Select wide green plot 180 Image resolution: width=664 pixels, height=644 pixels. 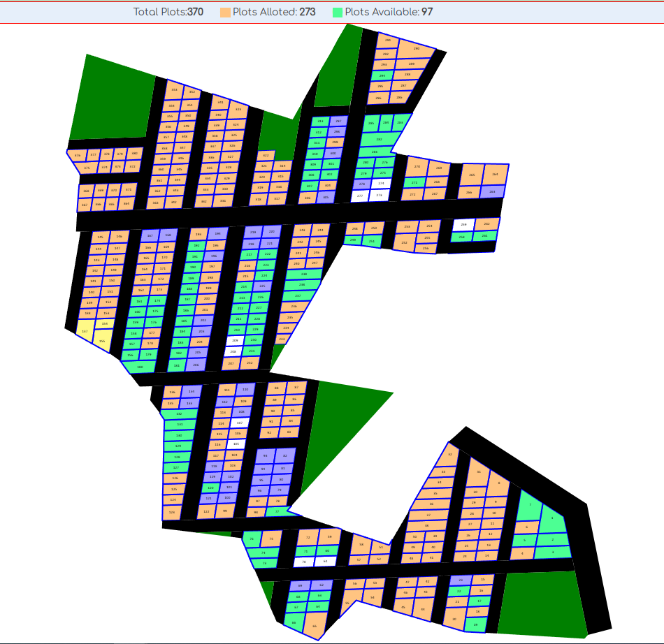pyautogui.click(x=139, y=367)
